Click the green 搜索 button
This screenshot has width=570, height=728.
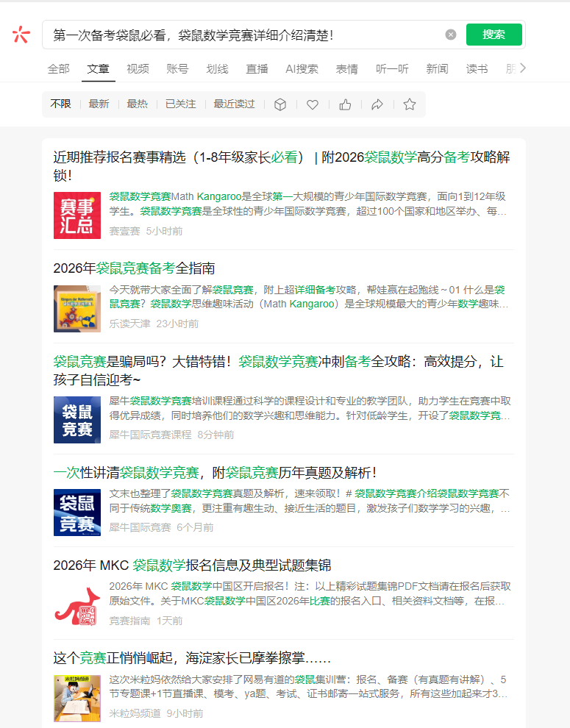pyautogui.click(x=494, y=35)
